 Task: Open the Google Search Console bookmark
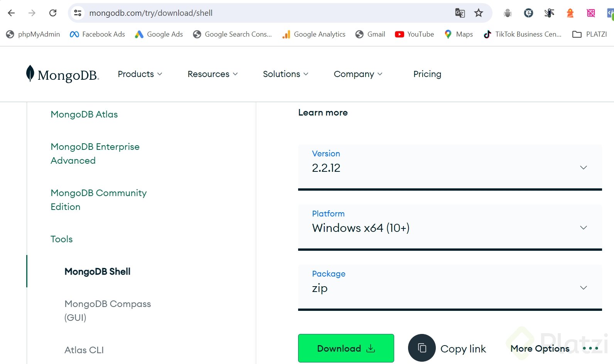[233, 34]
